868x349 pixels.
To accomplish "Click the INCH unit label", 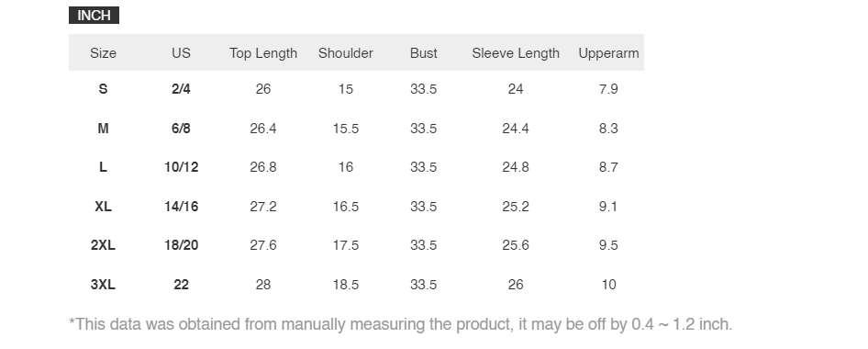I will click(x=94, y=16).
